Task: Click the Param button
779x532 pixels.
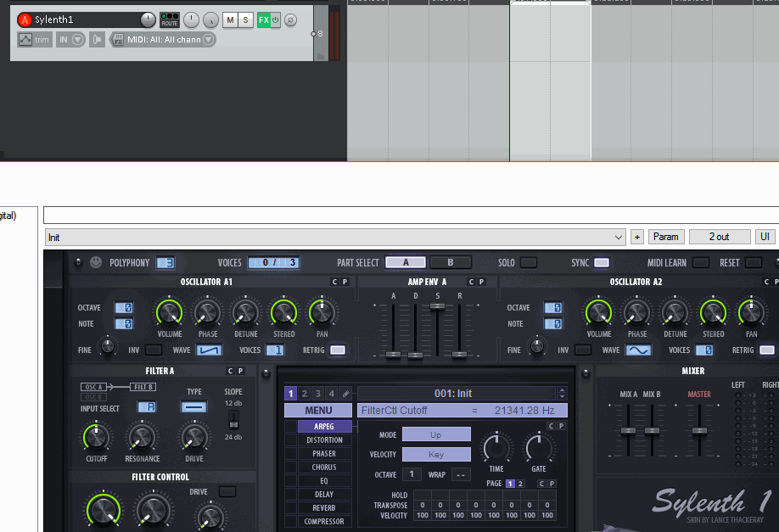Action: point(666,237)
